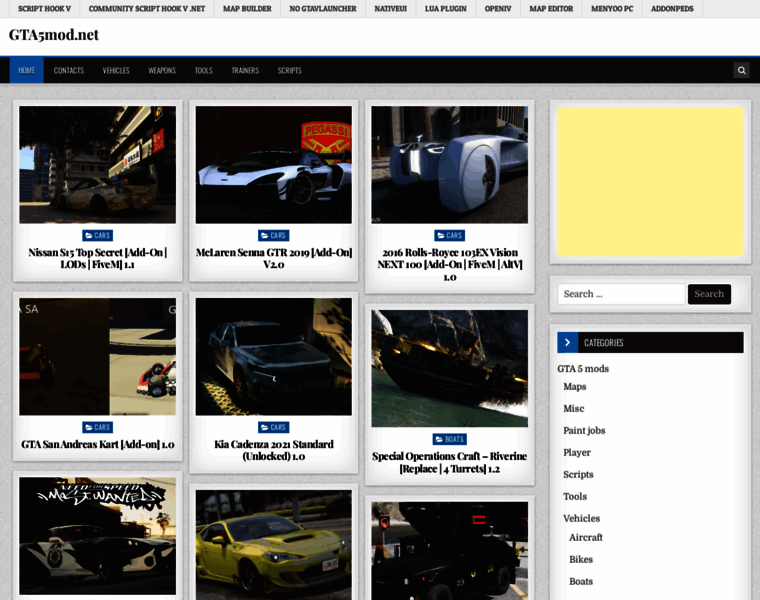The height and width of the screenshot is (600, 760).
Task: Open the Player category
Action: pos(577,453)
